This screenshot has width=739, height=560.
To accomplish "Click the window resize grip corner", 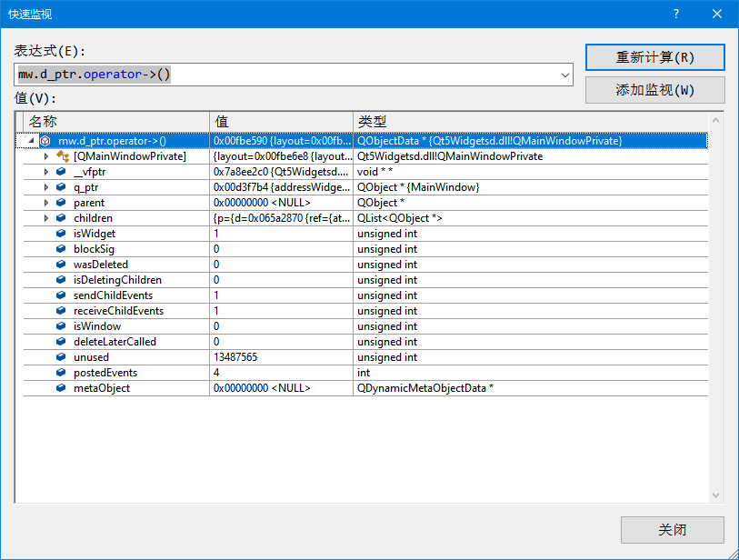I will coord(733,555).
